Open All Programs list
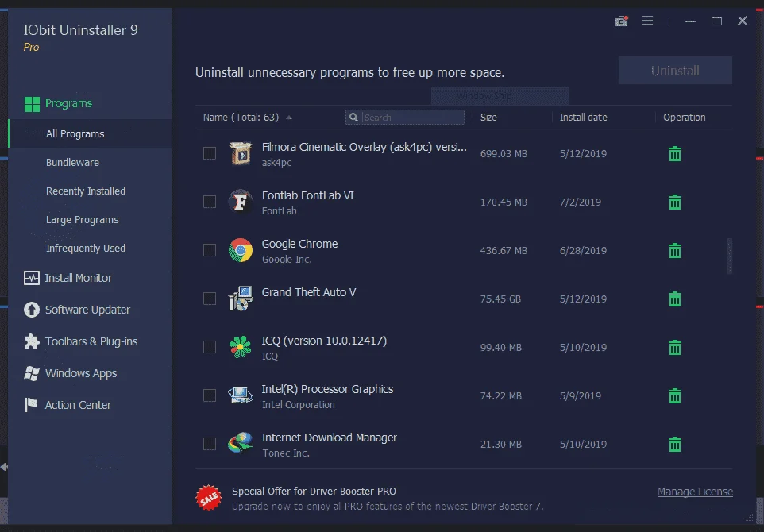 (x=90, y=133)
